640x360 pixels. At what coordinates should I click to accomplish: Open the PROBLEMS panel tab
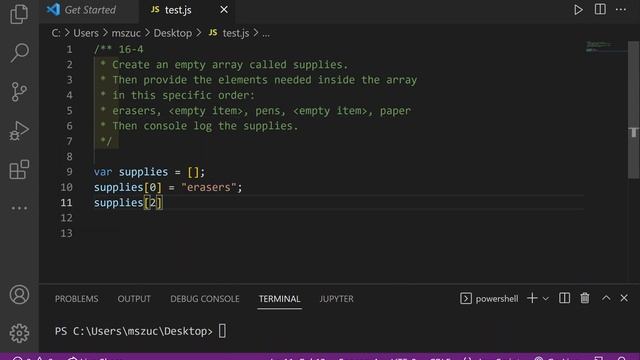76,299
